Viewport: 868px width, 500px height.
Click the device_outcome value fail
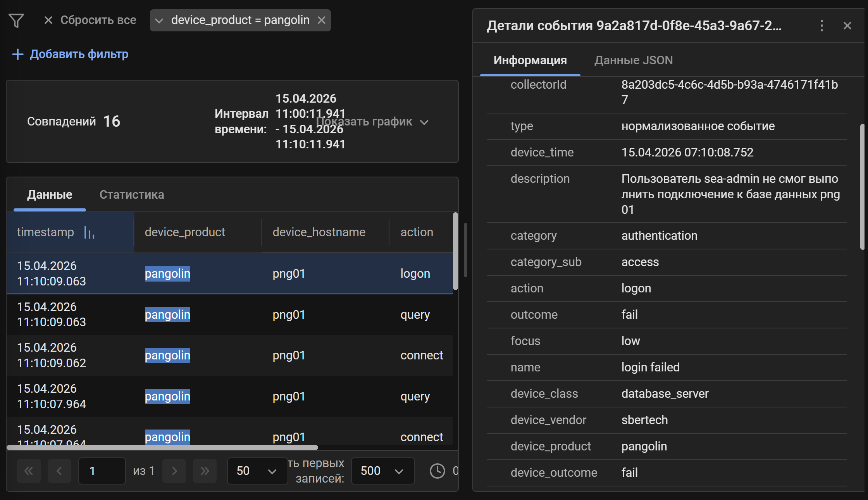click(630, 473)
